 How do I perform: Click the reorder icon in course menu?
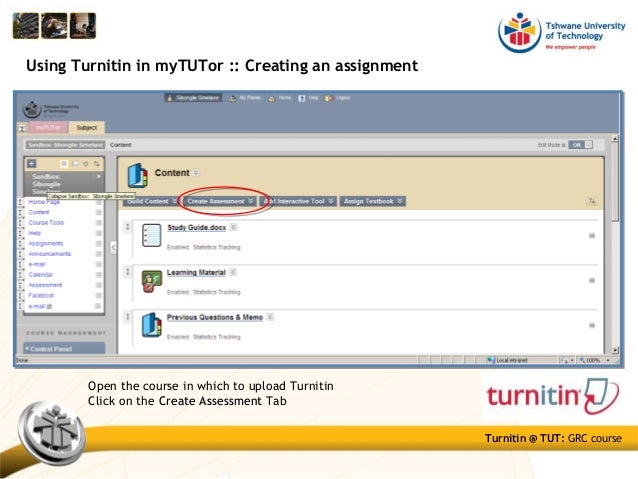(96, 164)
